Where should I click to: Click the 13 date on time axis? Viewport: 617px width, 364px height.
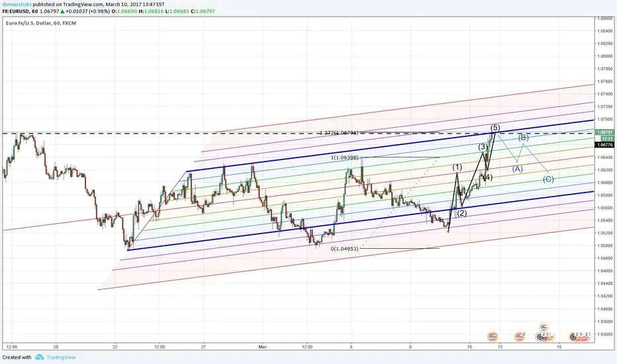coord(500,347)
